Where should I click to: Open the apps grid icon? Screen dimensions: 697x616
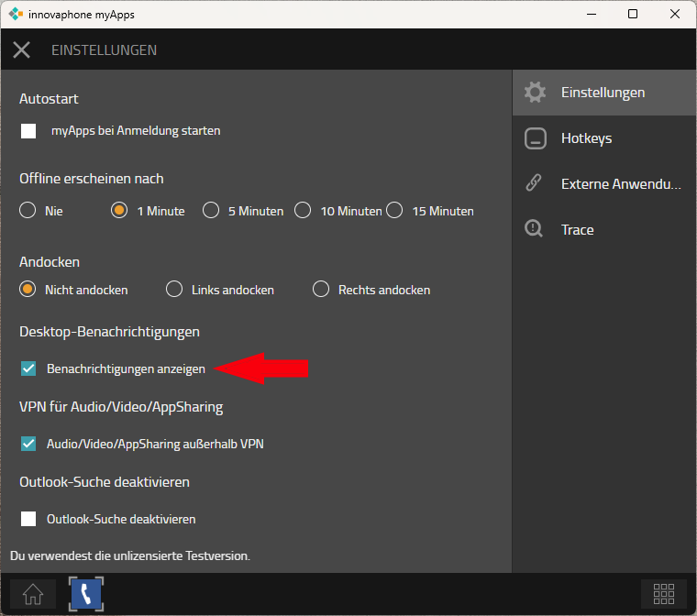(x=663, y=593)
